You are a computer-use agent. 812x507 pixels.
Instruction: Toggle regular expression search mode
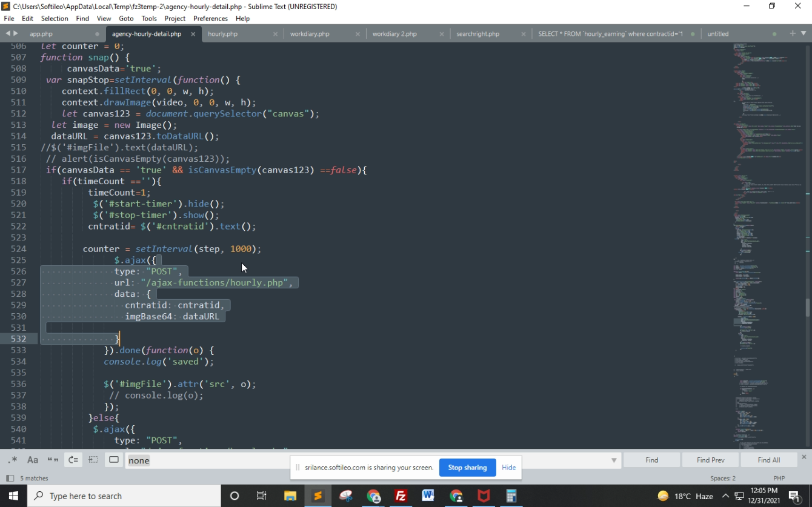(x=12, y=460)
